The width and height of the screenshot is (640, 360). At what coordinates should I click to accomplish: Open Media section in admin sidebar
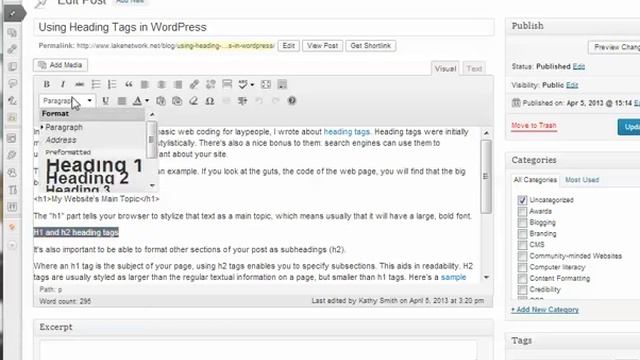12,32
